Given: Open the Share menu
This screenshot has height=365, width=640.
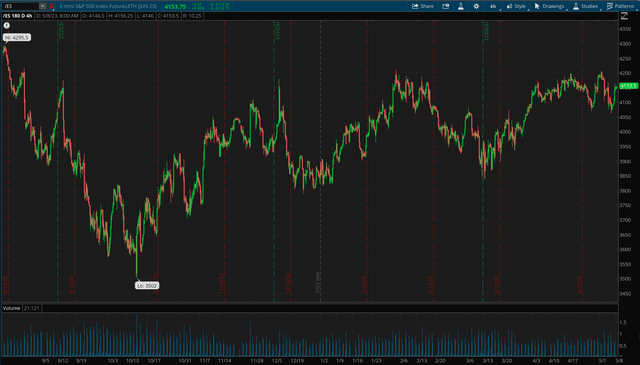Looking at the screenshot, I should click(x=423, y=6).
